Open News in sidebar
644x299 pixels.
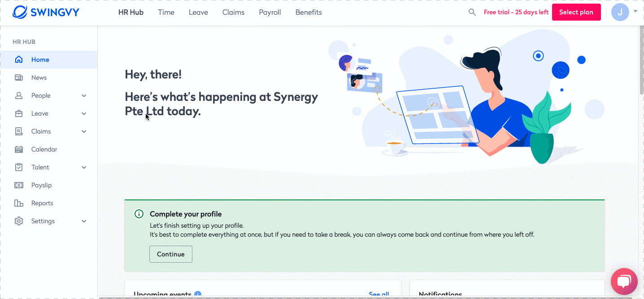pos(48,78)
